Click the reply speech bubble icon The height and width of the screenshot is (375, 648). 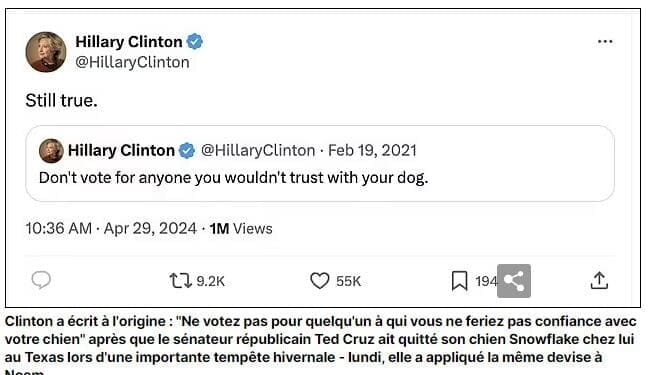click(41, 280)
